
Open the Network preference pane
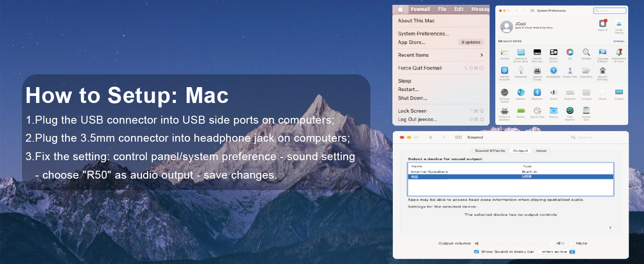[x=521, y=93]
